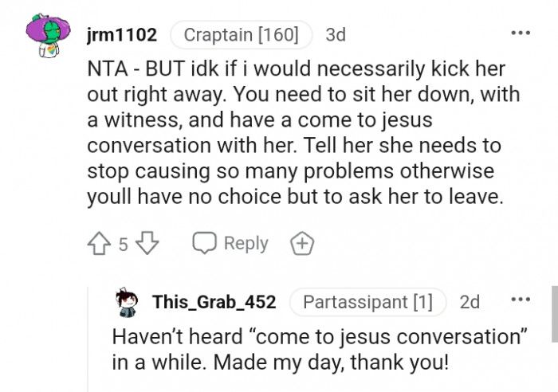Open the 3d timestamp permalink
The width and height of the screenshot is (558, 392).
click(x=336, y=35)
